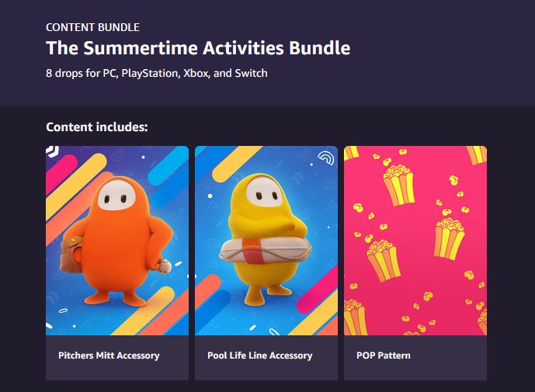Click the topmost popcorn bucket in POP Pattern

tap(399, 186)
